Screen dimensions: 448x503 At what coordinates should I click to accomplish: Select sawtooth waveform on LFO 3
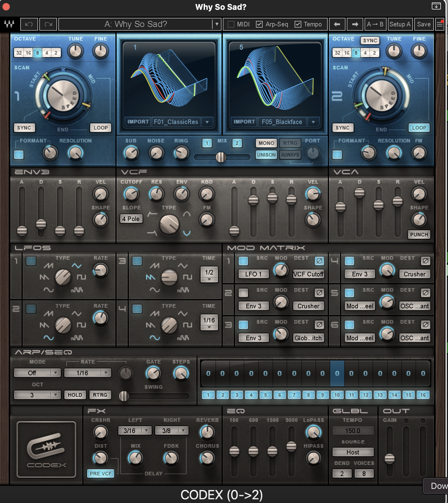(x=150, y=277)
